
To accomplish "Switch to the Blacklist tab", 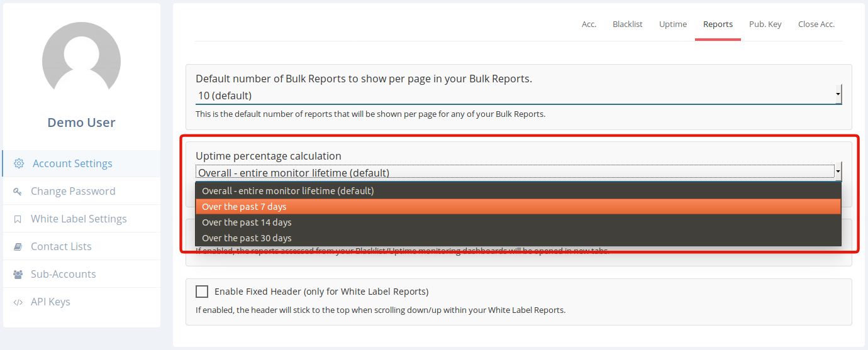I will click(628, 24).
